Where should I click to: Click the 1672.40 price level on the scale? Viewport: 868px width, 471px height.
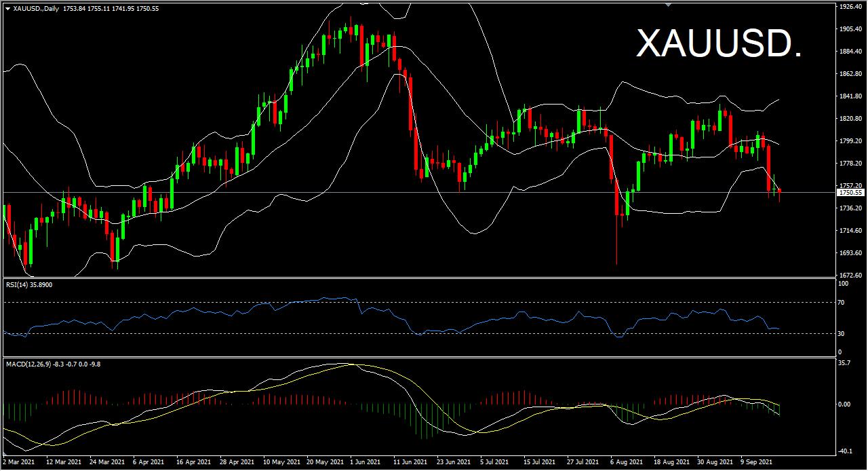point(850,275)
